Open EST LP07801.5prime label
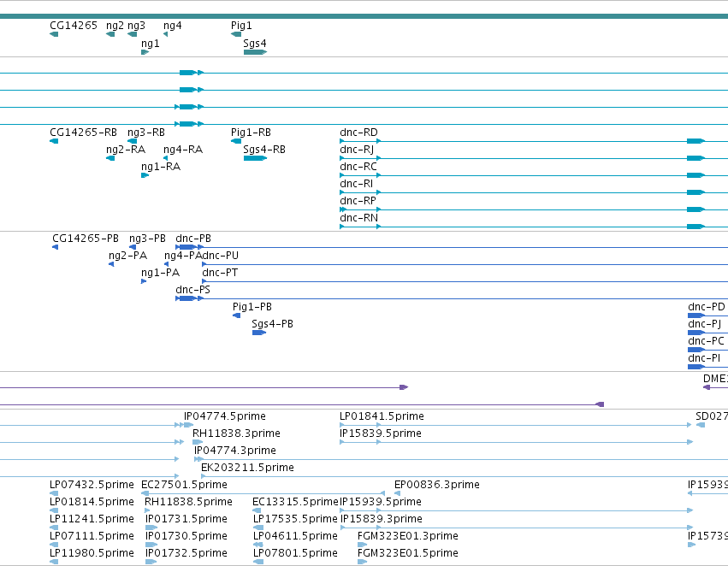This screenshot has width=728, height=566. pyautogui.click(x=295, y=554)
